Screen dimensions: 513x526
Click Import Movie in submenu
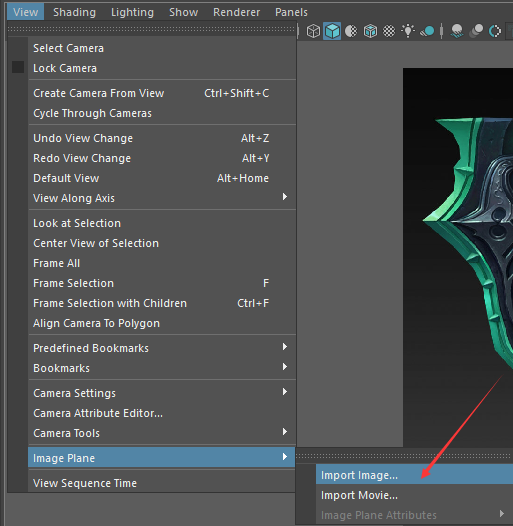click(414, 495)
